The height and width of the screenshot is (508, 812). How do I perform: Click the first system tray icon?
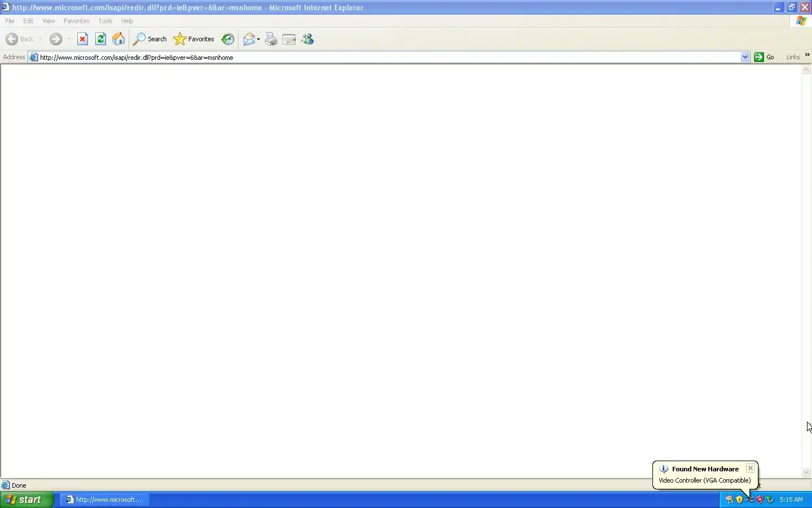730,500
